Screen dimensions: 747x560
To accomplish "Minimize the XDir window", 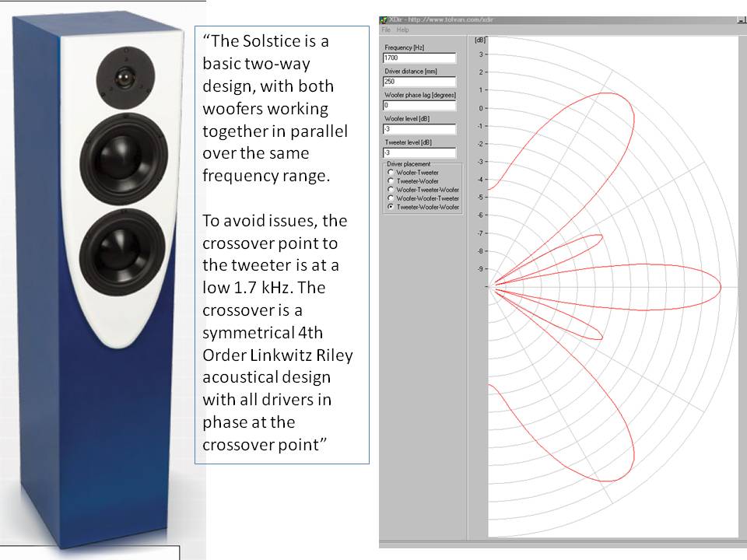I will (742, 19).
